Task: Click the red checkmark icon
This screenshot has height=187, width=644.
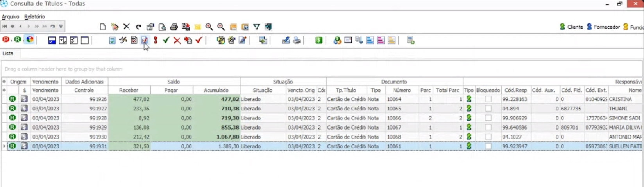Action: [199, 40]
